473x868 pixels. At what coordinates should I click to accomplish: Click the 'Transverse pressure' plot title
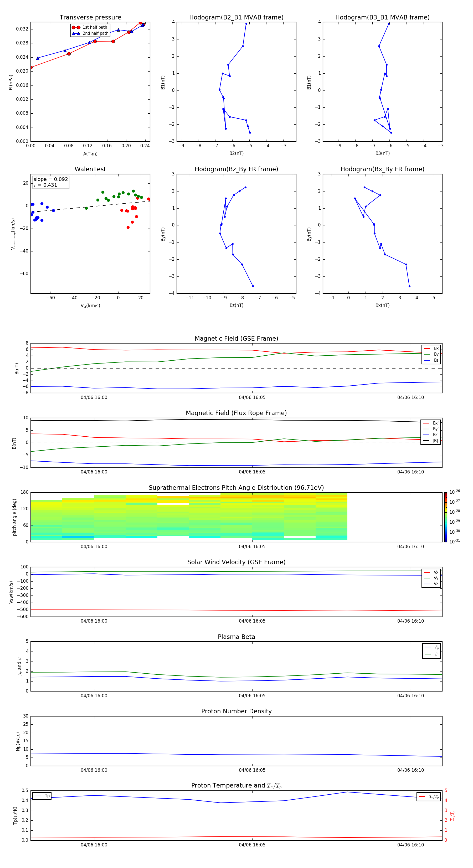[90, 18]
